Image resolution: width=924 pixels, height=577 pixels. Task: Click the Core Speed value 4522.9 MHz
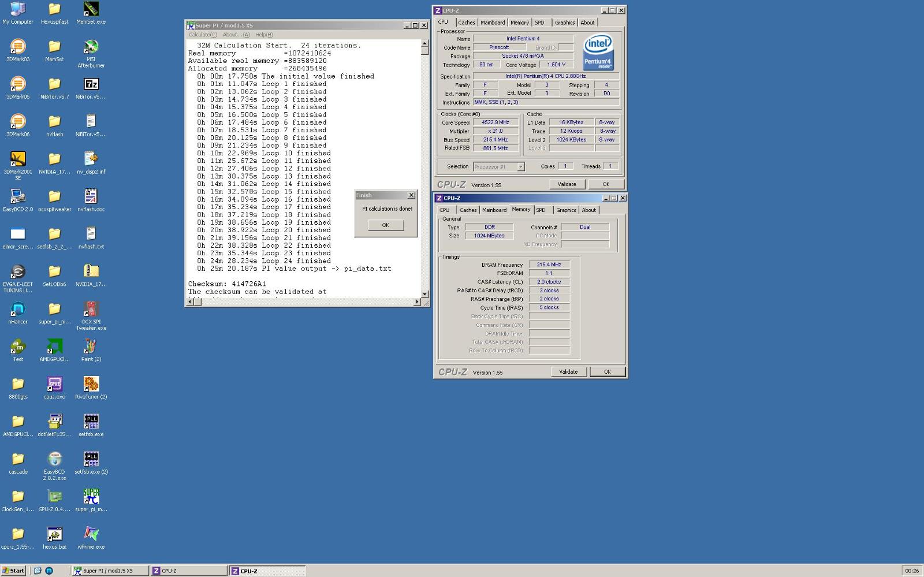495,122
